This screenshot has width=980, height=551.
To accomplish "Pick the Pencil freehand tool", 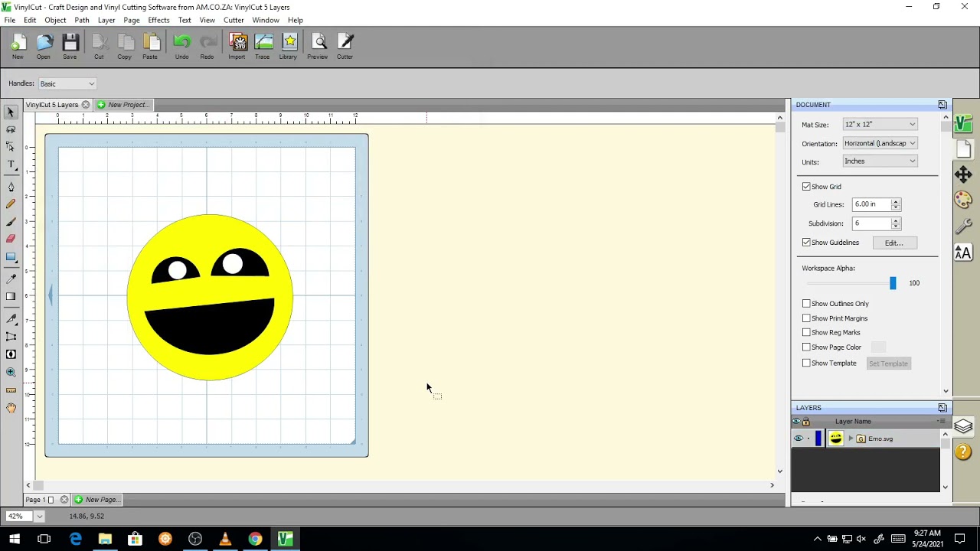I will point(11,204).
